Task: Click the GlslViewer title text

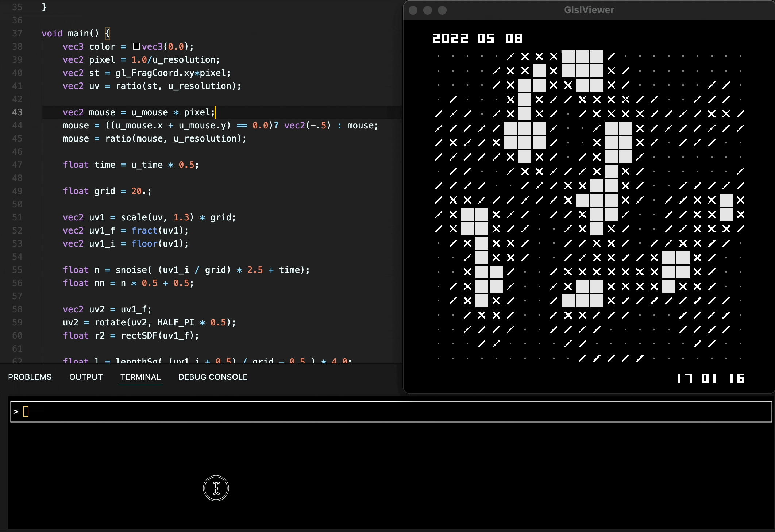Action: (x=589, y=10)
